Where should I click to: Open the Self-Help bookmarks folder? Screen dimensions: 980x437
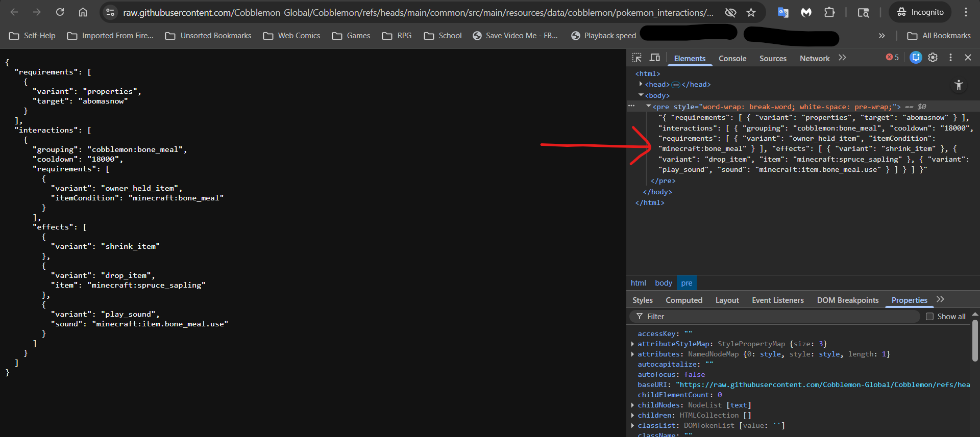(x=32, y=36)
